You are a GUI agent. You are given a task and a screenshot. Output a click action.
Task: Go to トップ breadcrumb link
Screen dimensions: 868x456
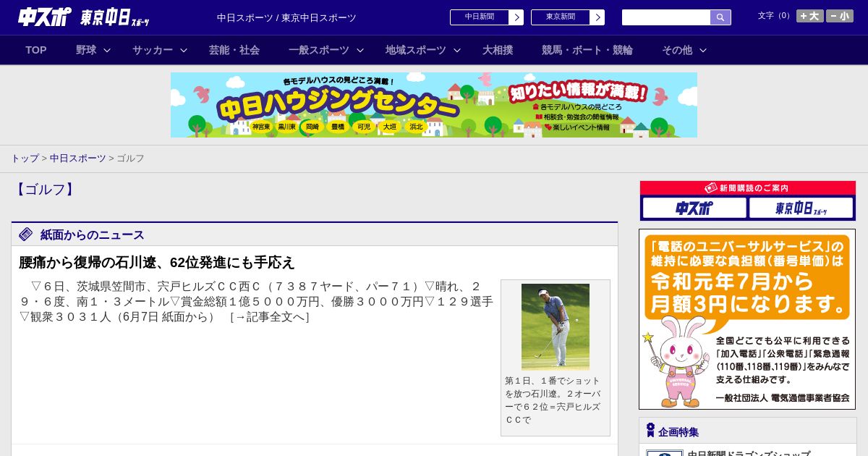(25, 158)
